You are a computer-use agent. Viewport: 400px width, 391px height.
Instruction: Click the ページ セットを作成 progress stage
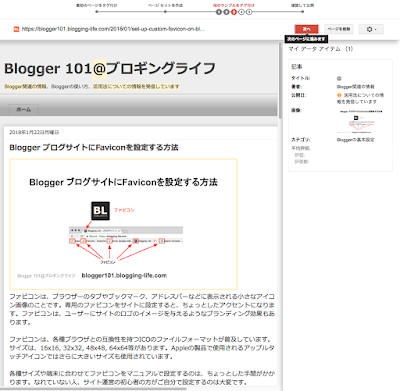tap(165, 5)
